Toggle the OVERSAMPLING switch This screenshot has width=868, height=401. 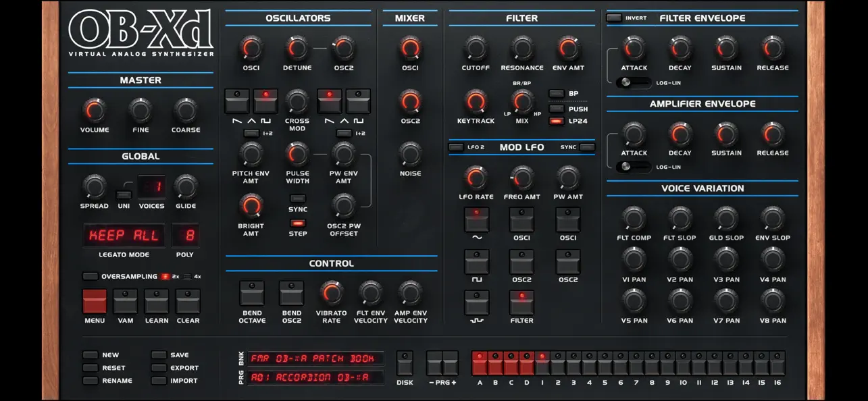click(x=90, y=276)
